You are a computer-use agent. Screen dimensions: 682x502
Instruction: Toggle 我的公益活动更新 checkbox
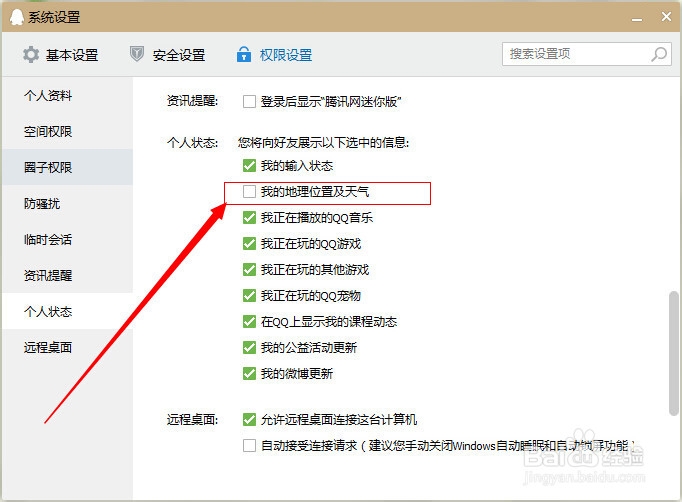click(249, 348)
